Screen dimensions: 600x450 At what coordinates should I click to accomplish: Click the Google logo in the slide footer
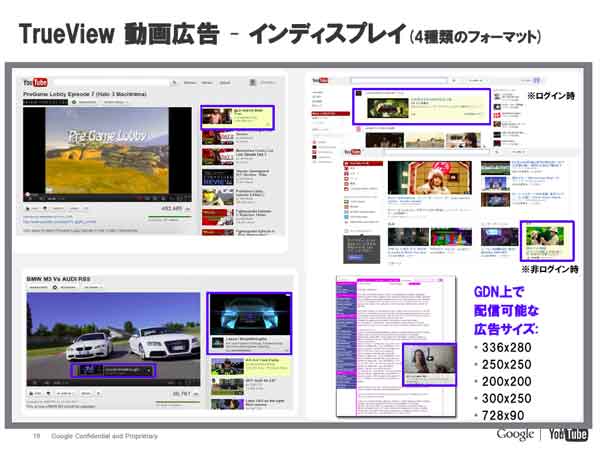tap(515, 434)
